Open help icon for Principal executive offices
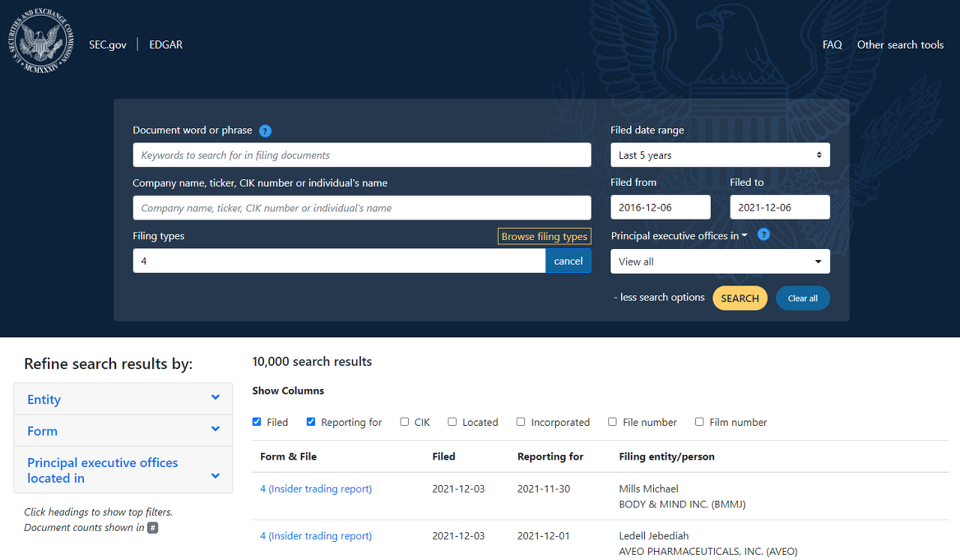 (x=763, y=235)
